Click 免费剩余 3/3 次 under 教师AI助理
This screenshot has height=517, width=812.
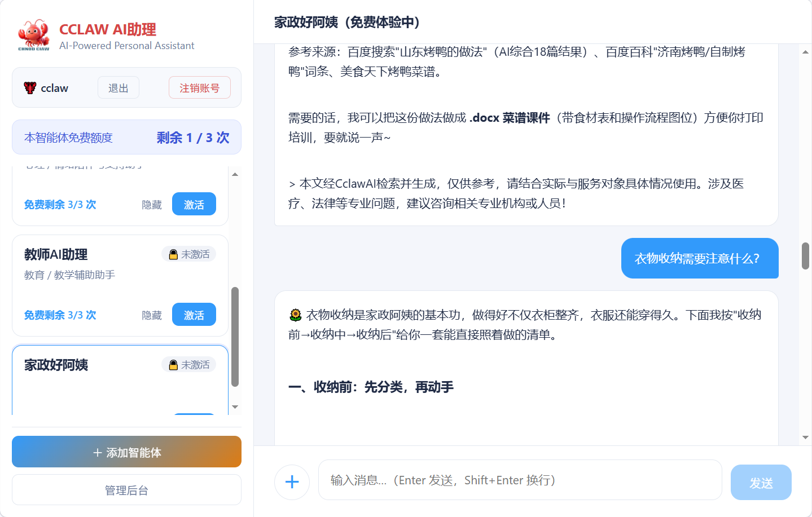coord(60,315)
